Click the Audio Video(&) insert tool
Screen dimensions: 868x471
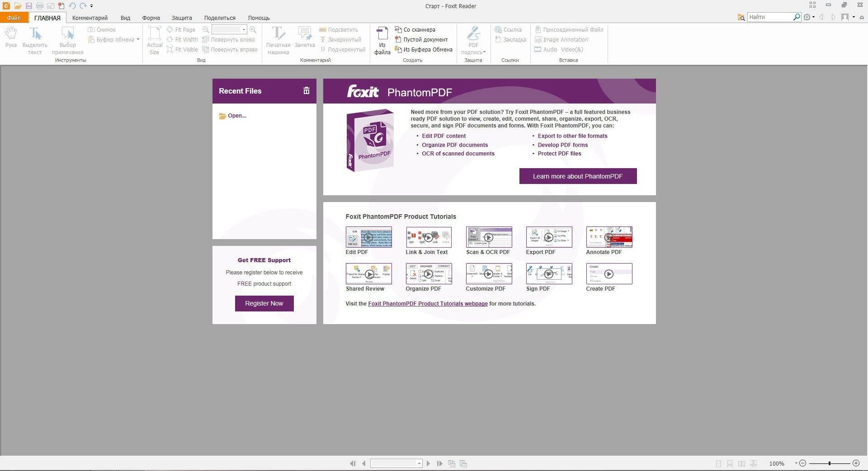[559, 50]
